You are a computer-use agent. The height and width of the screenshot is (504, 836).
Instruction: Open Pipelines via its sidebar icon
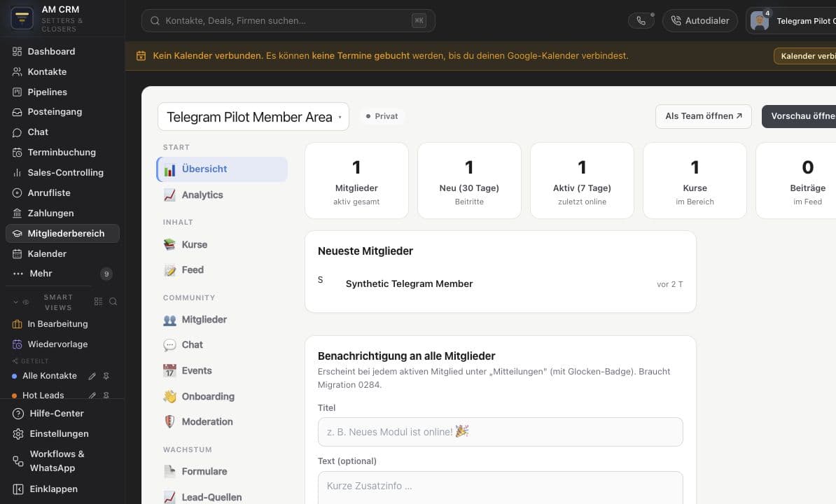coord(17,92)
